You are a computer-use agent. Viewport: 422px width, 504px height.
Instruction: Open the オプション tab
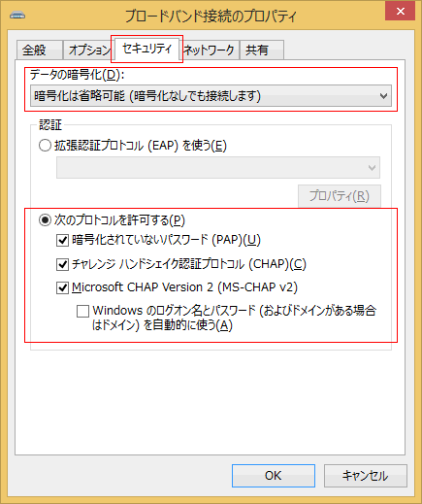(88, 50)
